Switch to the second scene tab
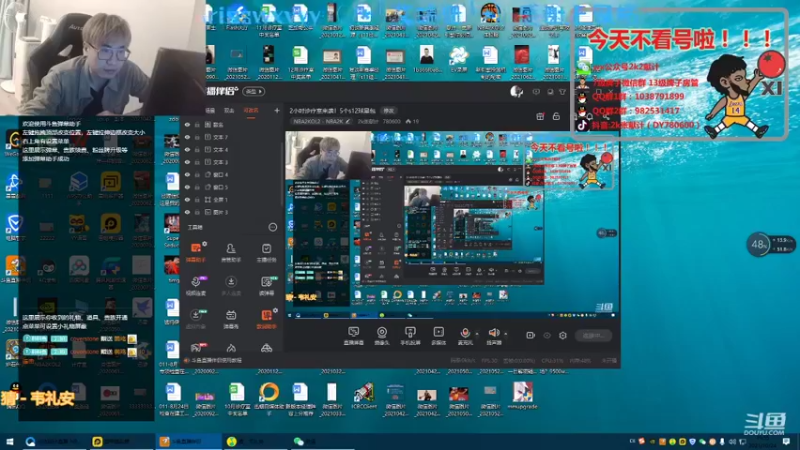The height and width of the screenshot is (450, 800). pos(229,110)
